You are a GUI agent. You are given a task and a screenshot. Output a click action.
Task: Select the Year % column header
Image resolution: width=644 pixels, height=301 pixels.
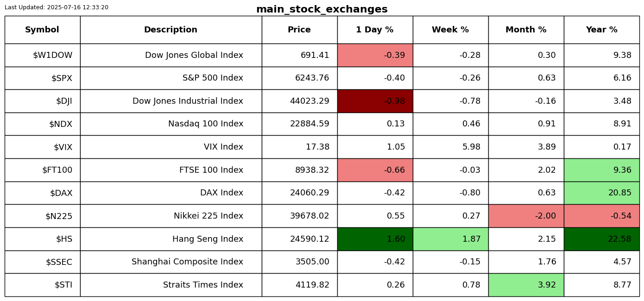(601, 30)
